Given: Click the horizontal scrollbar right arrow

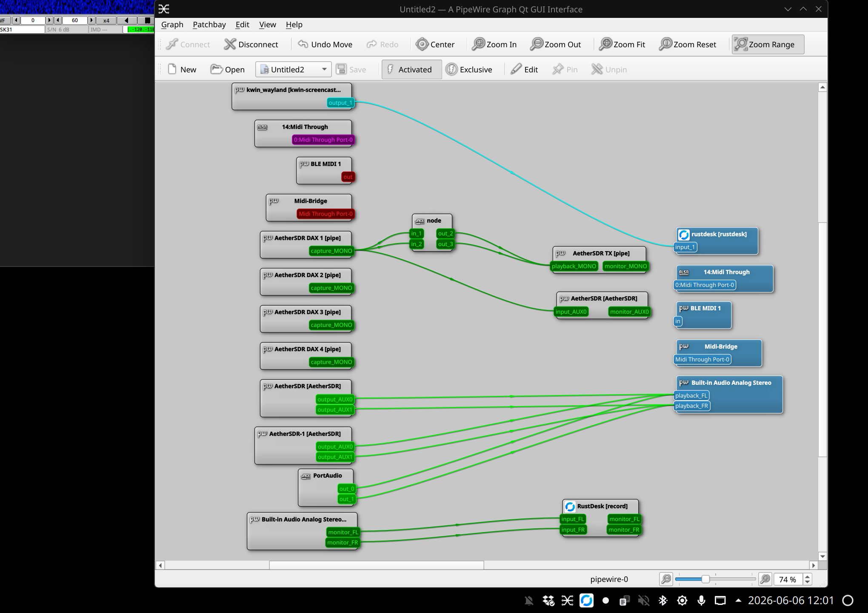Looking at the screenshot, I should pos(814,565).
